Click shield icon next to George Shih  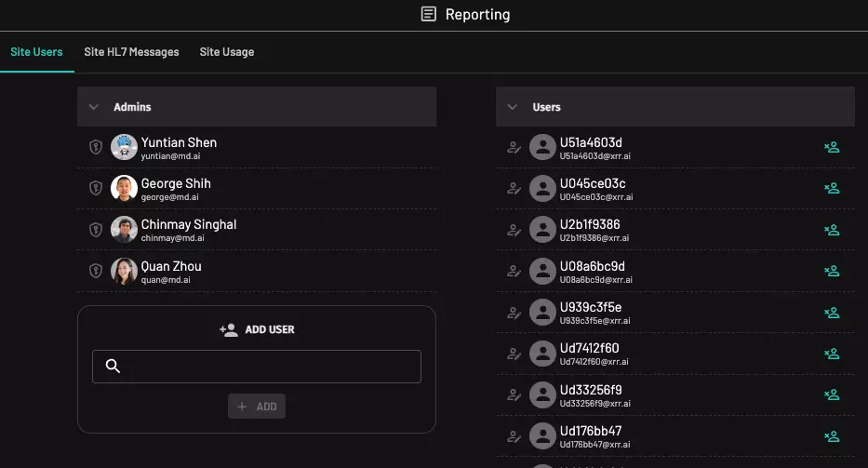pyautogui.click(x=95, y=188)
